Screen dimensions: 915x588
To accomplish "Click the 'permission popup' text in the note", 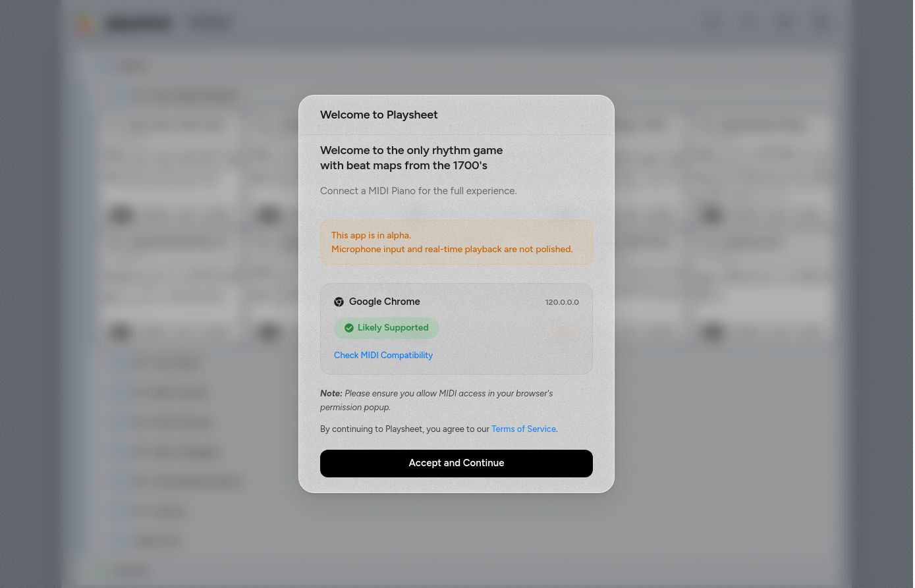I will pyautogui.click(x=355, y=408).
